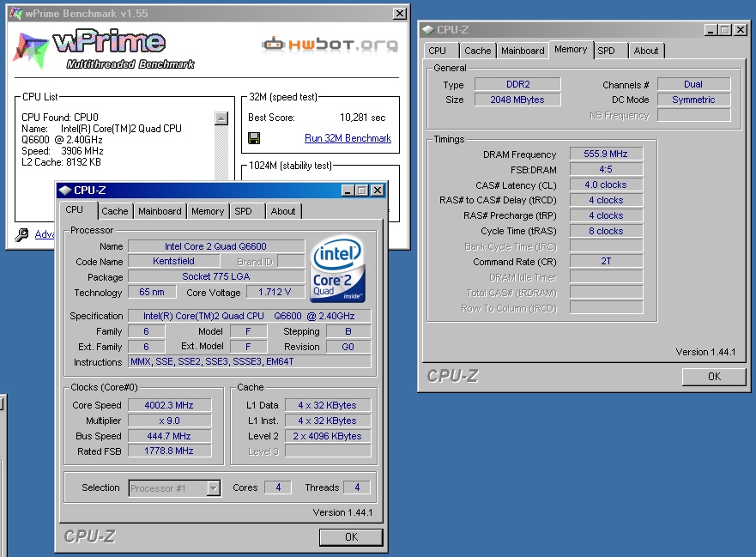Viewport: 756px width, 557px height.
Task: Click the Rated FSB 1778.8 MHz value
Action: [x=169, y=451]
